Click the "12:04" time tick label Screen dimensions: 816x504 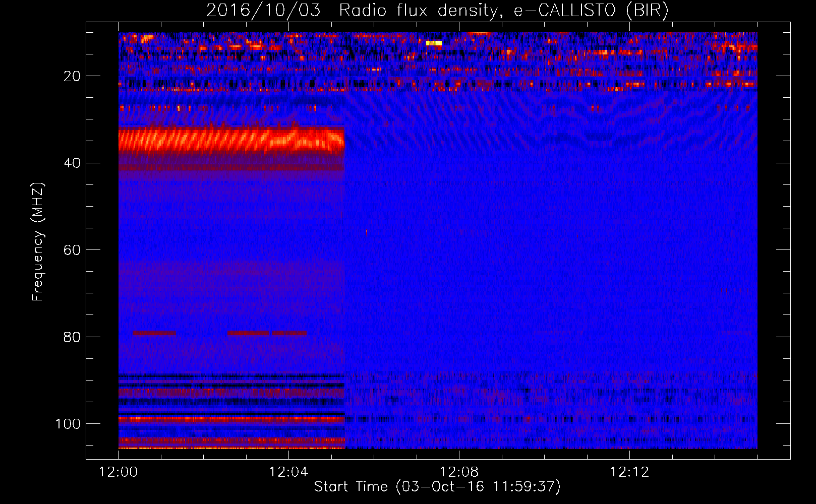[288, 472]
